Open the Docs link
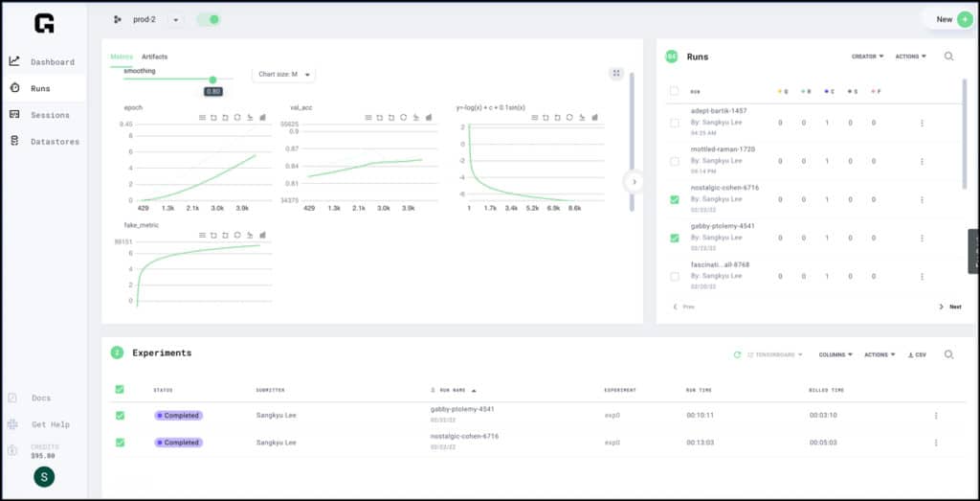The height and width of the screenshot is (501, 980). click(x=30, y=398)
